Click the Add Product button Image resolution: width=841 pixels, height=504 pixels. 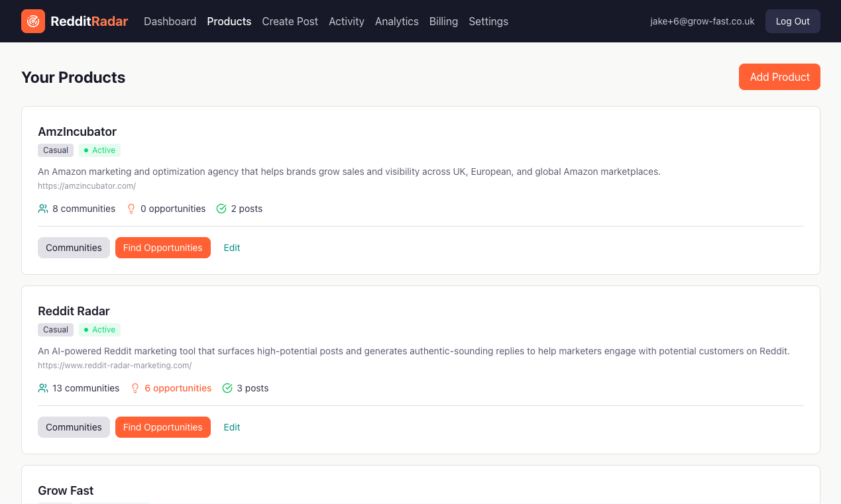[x=779, y=77]
